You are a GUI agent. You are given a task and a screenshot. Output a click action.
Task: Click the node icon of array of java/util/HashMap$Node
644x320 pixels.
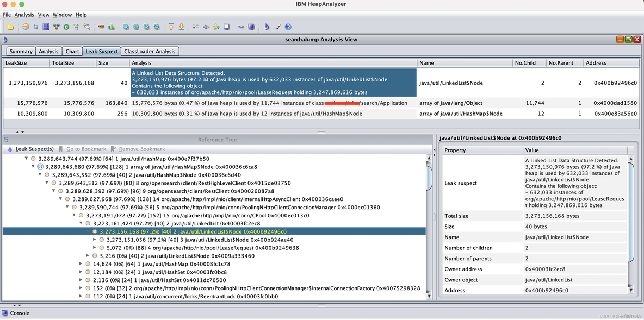pos(40,167)
